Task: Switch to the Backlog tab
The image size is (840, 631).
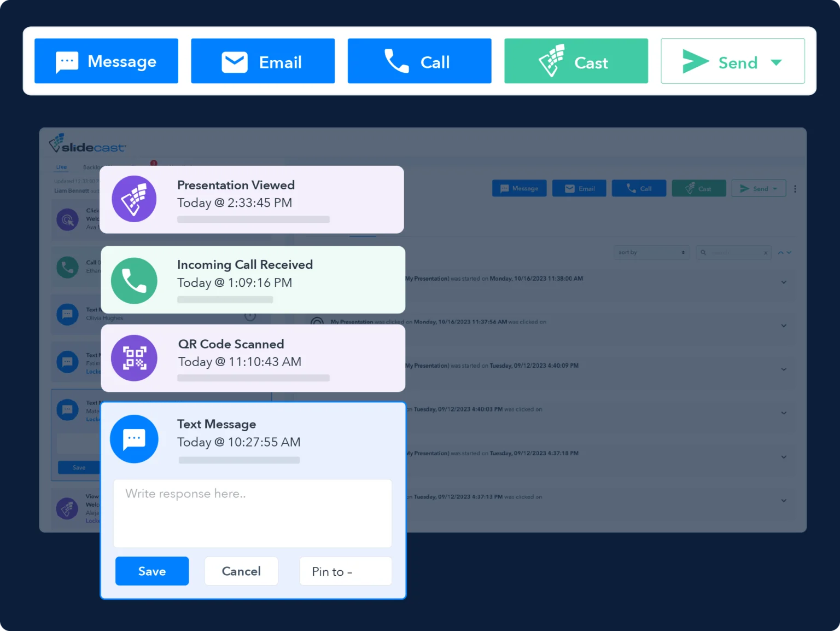Action: [91, 167]
